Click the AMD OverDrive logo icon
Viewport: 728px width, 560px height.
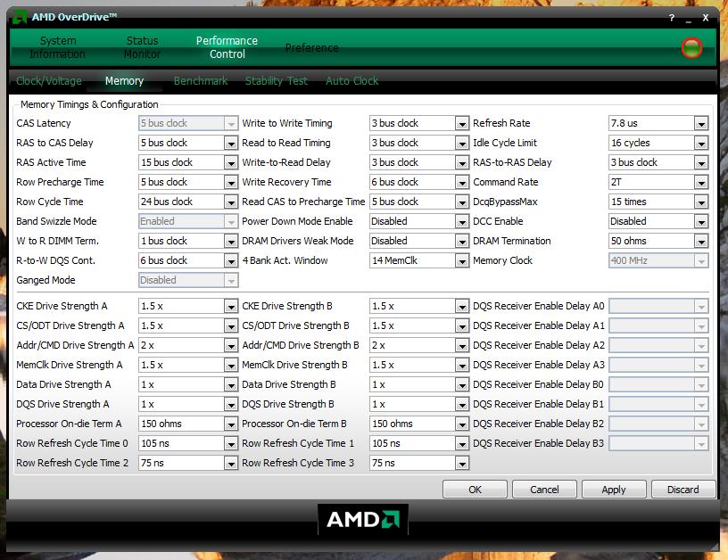pyautogui.click(x=20, y=17)
